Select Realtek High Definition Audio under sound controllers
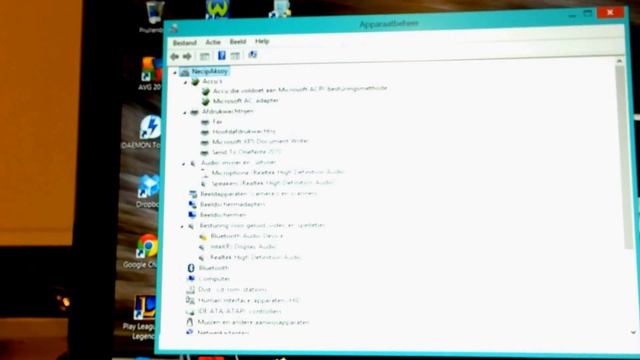 tap(256, 257)
